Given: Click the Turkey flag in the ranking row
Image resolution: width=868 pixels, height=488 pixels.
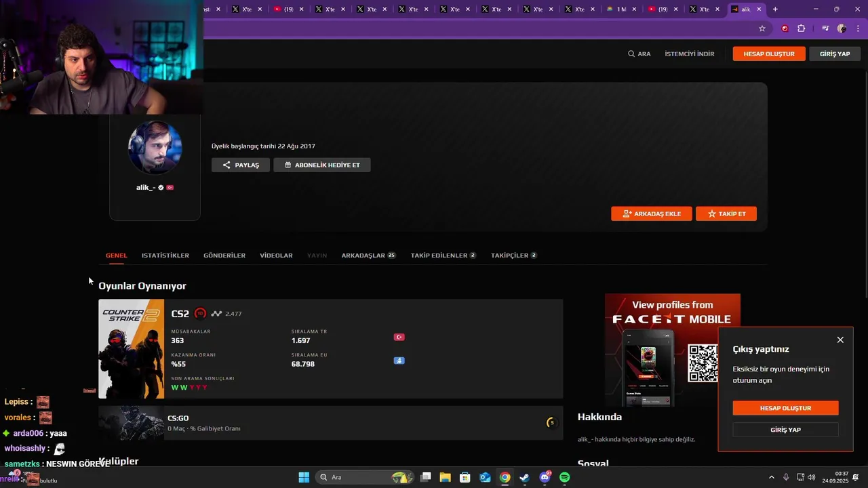Looking at the screenshot, I should tap(399, 337).
